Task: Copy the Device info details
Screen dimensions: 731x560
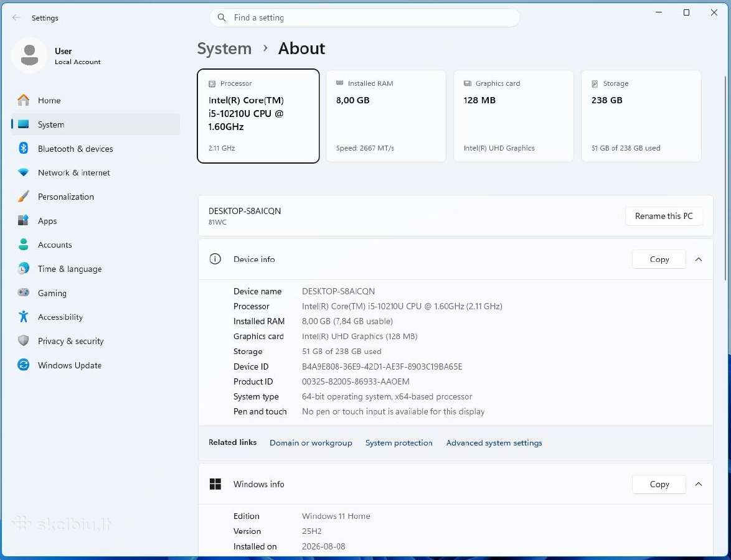Action: coord(659,259)
